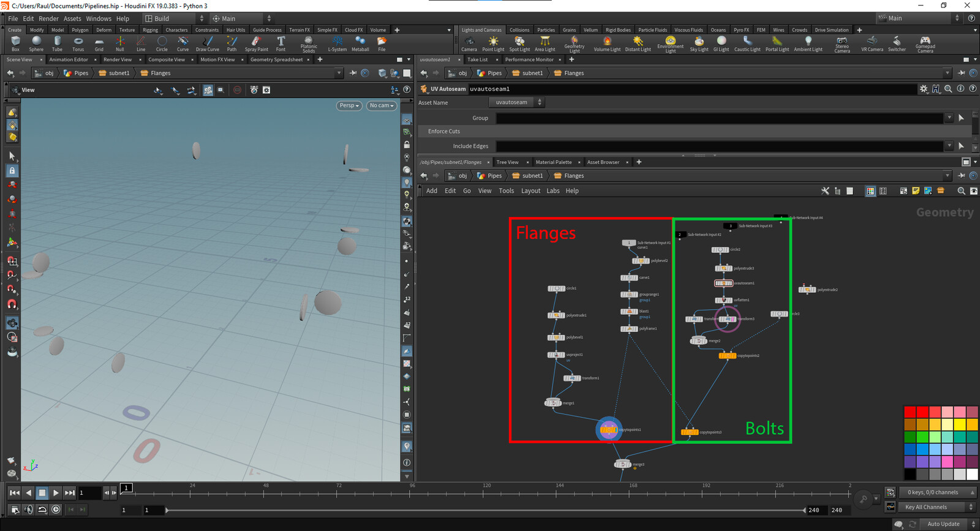980x531 pixels.
Task: Select the Sphere shelf tool
Action: 36,43
